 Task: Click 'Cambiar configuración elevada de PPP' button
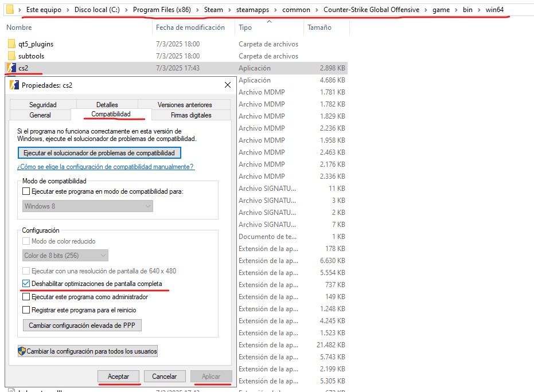click(82, 326)
